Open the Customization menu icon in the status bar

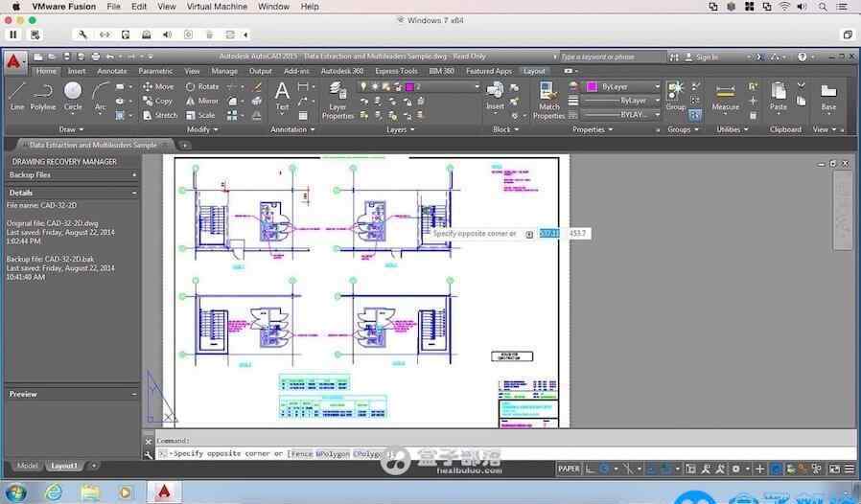(x=849, y=469)
